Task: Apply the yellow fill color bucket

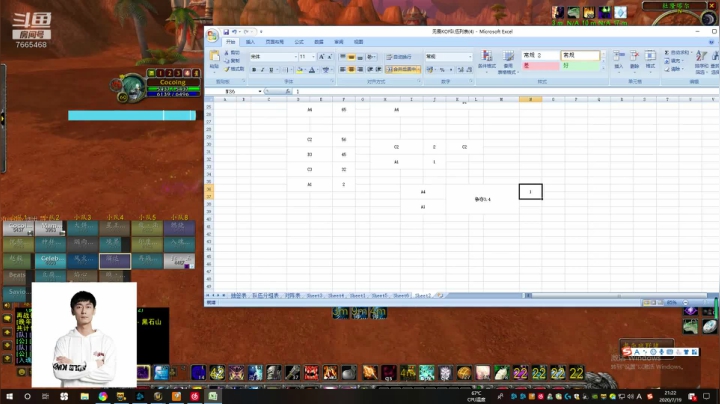Action: [x=299, y=70]
